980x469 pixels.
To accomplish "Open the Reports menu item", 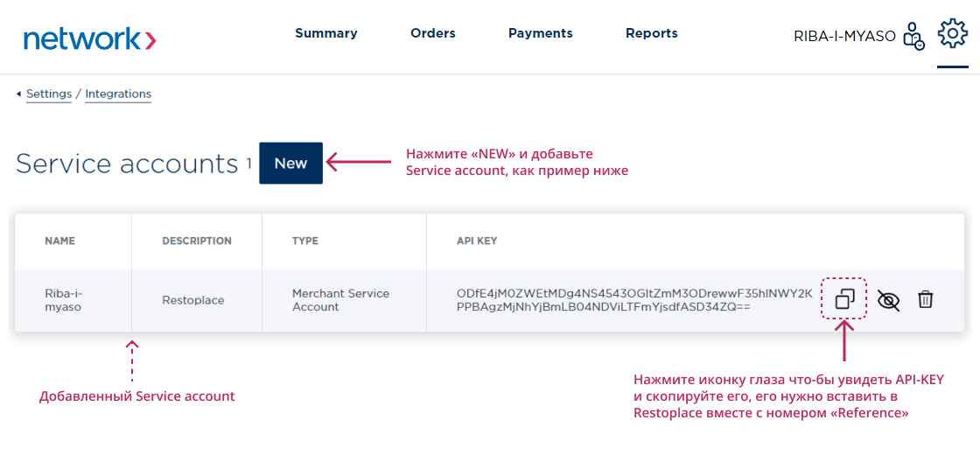I will pyautogui.click(x=651, y=33).
